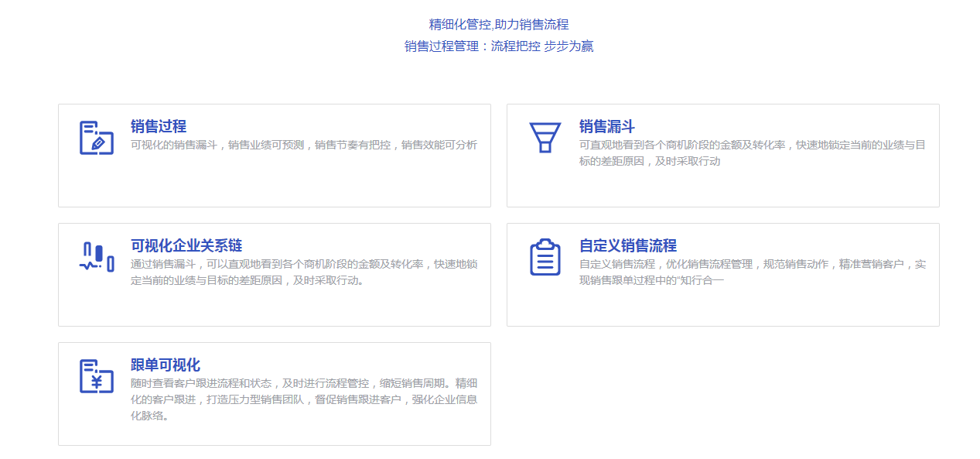Click the description paragraph under 销售漏斗
This screenshot has height=459, width=980.
coord(752,153)
